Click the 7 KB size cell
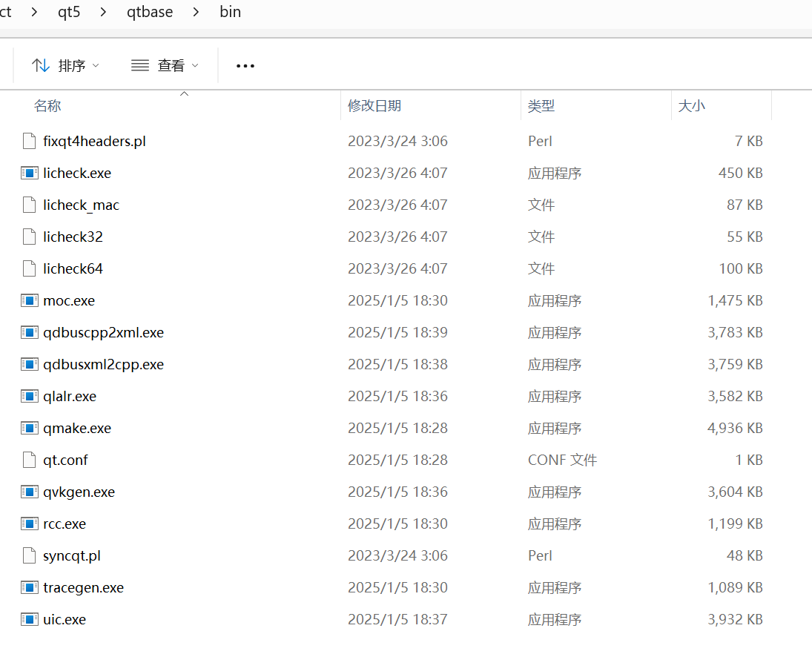This screenshot has width=812, height=654. (x=749, y=141)
